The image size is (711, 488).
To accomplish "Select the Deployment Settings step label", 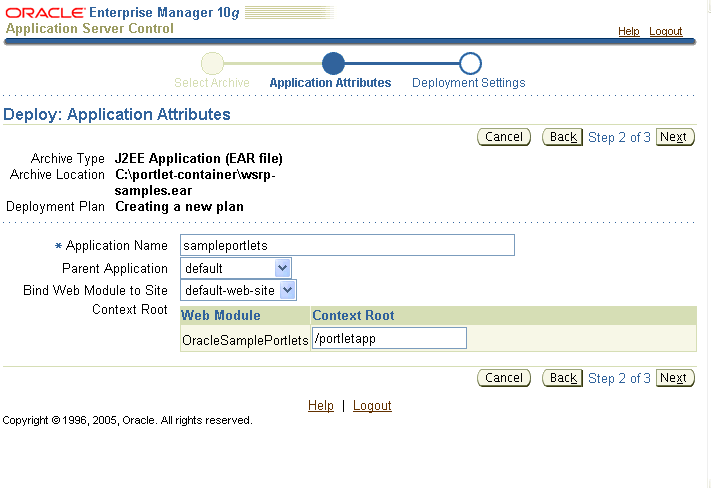I will pos(468,83).
